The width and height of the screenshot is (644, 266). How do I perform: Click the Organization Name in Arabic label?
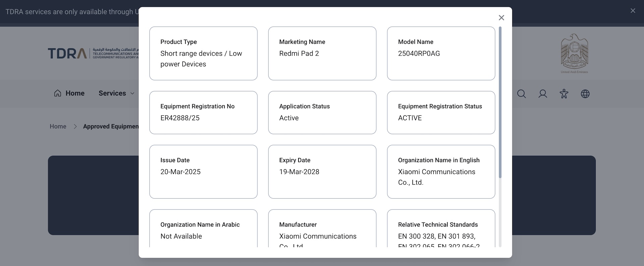pos(200,225)
